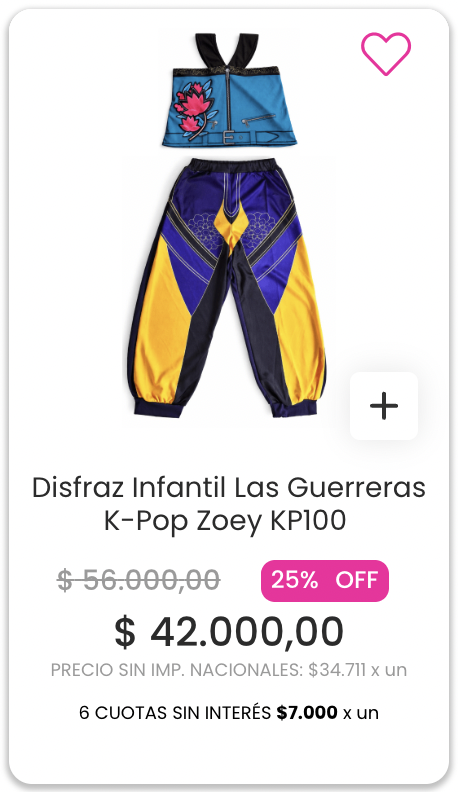Click the $ 42.000,00 current price

(229, 631)
